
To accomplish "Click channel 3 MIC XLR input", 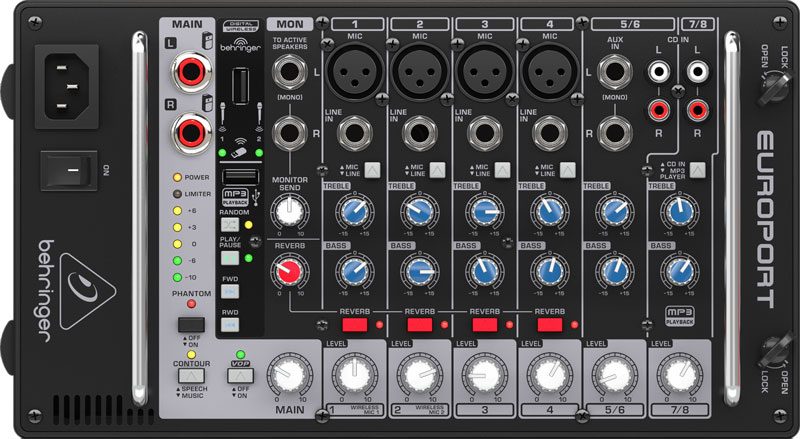I will coord(485,71).
